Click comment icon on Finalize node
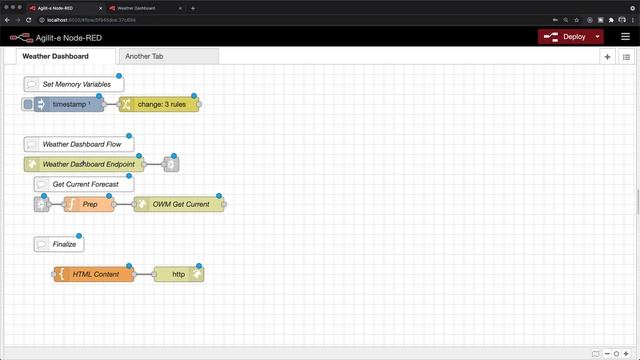 click(41, 244)
